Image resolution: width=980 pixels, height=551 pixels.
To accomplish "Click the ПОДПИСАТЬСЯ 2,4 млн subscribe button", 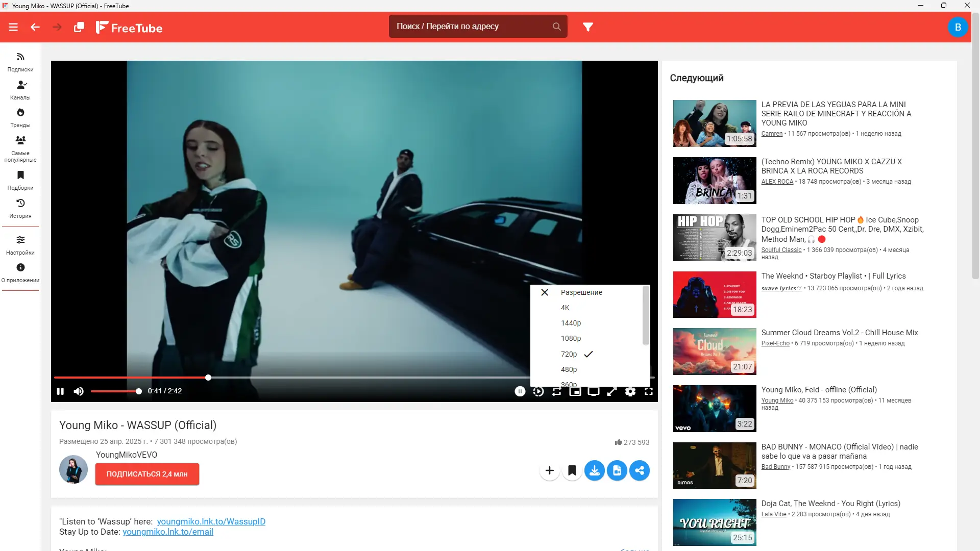I will click(147, 474).
